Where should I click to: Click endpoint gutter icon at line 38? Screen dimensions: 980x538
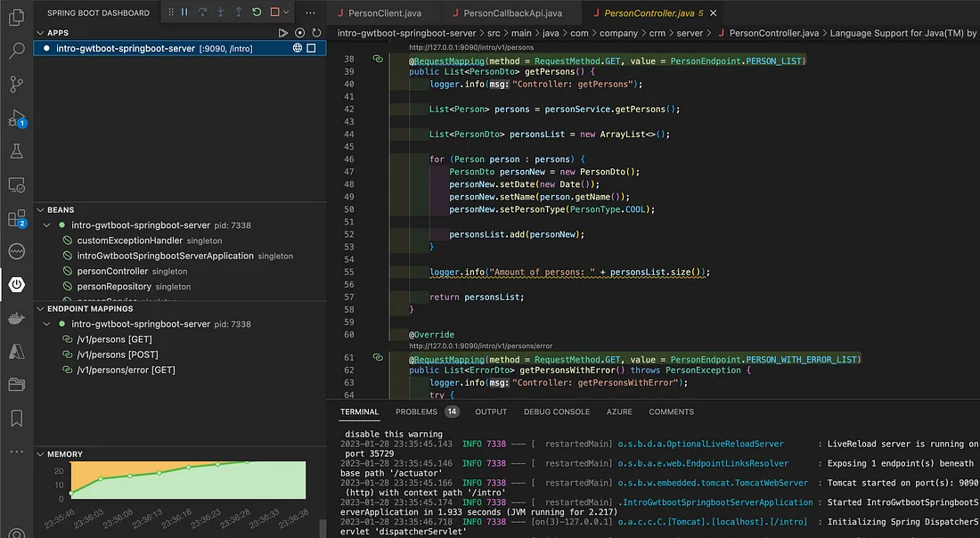click(378, 59)
